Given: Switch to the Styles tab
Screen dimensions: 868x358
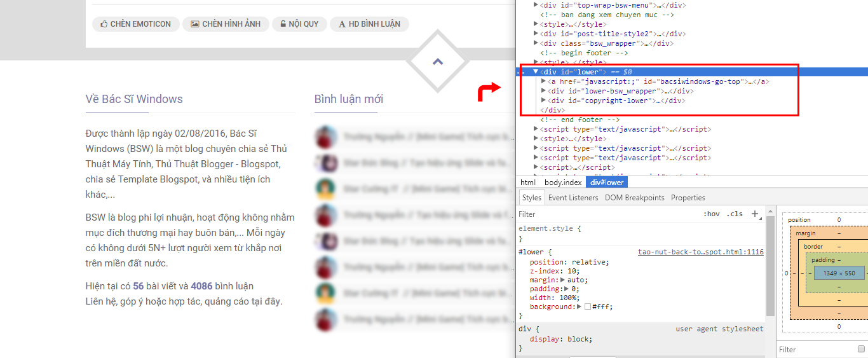Looking at the screenshot, I should [532, 198].
